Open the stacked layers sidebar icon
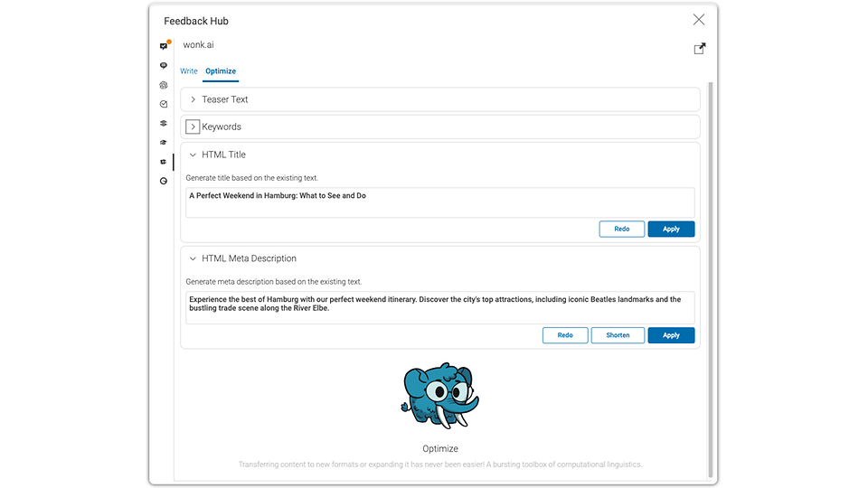Viewport: 868px width, 488px height. (x=164, y=124)
